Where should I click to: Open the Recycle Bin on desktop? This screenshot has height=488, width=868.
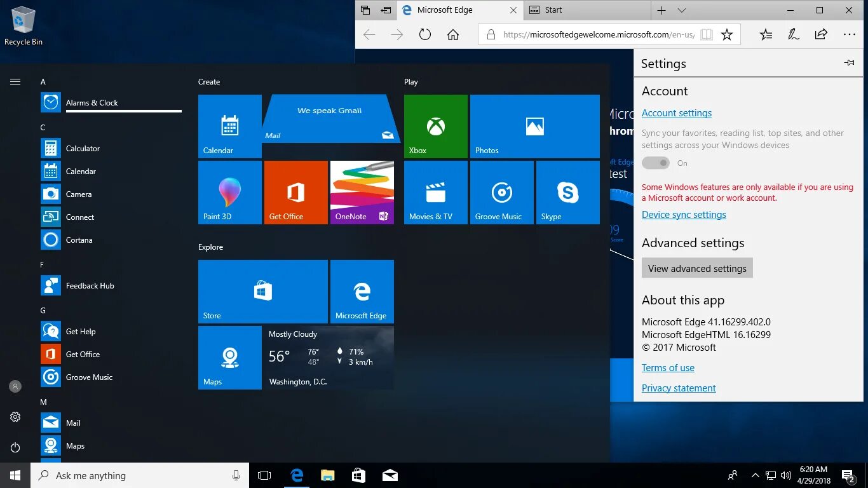pyautogui.click(x=24, y=26)
